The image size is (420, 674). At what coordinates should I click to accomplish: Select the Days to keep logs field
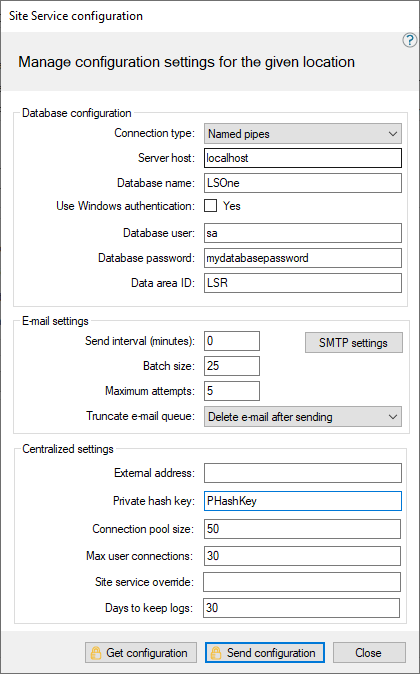(301, 608)
